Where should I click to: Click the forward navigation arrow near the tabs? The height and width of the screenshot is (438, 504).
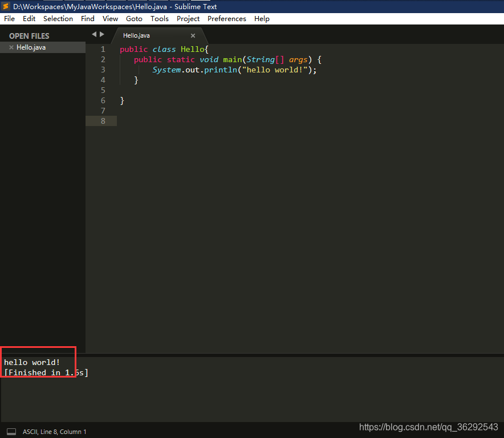pos(102,34)
